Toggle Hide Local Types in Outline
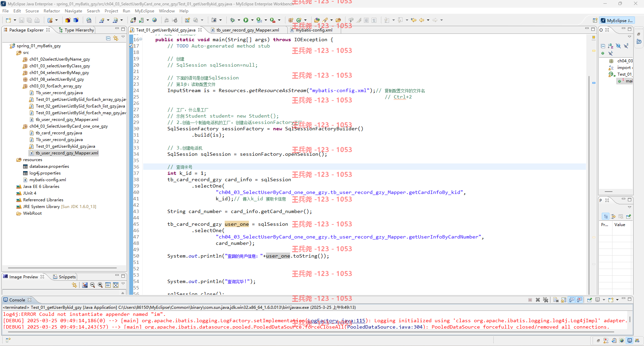644x346 pixels. [x=610, y=53]
